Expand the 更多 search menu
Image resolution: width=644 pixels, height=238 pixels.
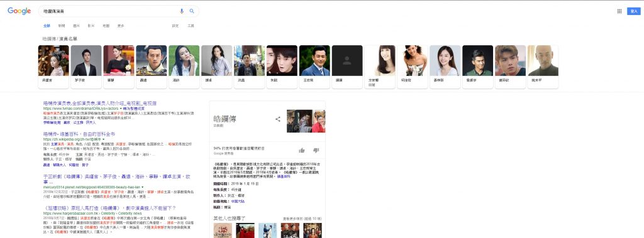[x=121, y=26]
